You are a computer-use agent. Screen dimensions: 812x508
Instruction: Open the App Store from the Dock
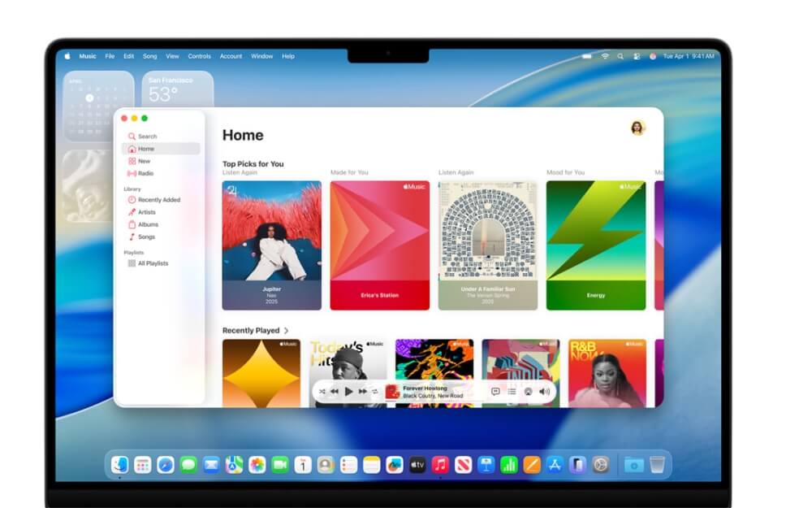555,465
